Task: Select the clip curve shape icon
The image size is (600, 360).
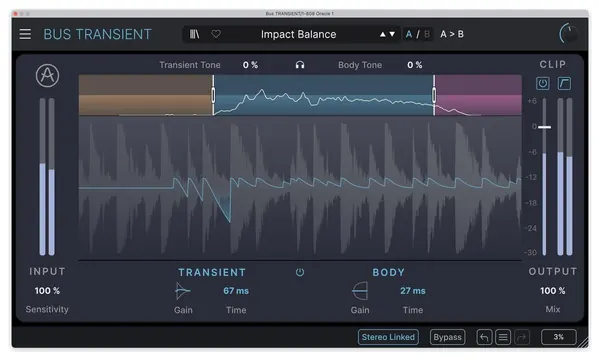Action: pyautogui.click(x=564, y=83)
